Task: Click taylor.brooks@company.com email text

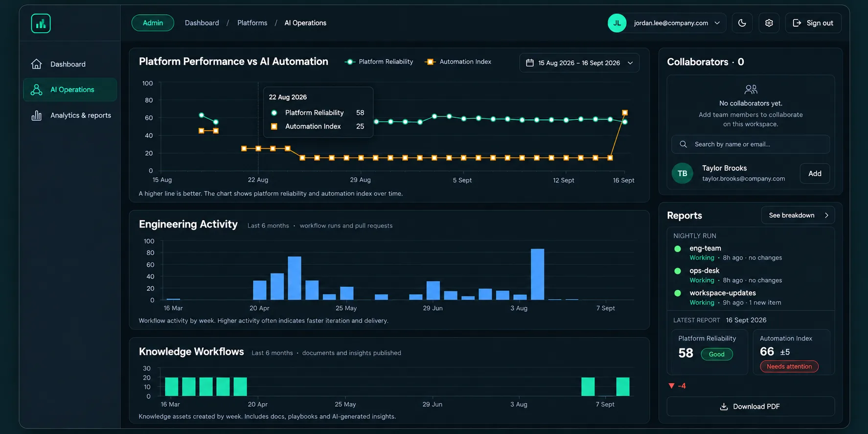Action: [x=743, y=179]
